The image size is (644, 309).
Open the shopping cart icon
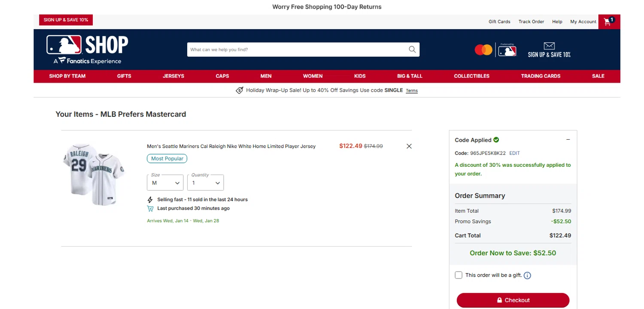pyautogui.click(x=609, y=21)
